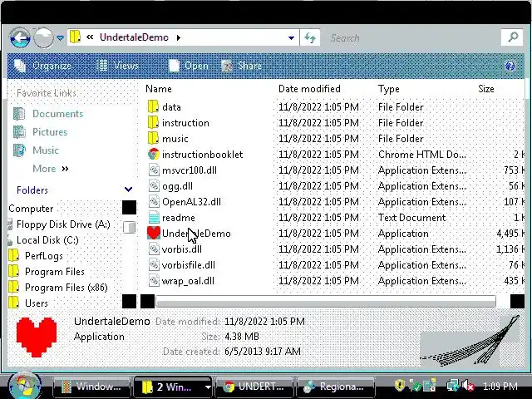Click the instructionbooklet file name
532x399 pixels.
point(203,155)
